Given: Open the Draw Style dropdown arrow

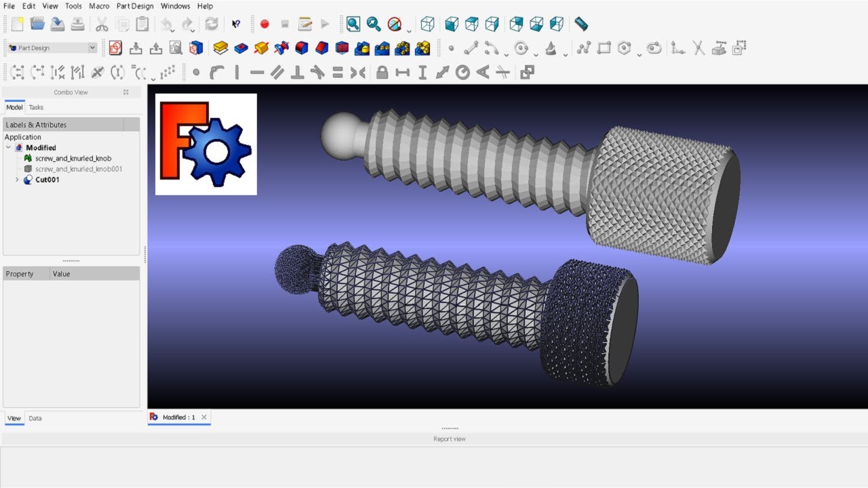Looking at the screenshot, I should tap(410, 30).
